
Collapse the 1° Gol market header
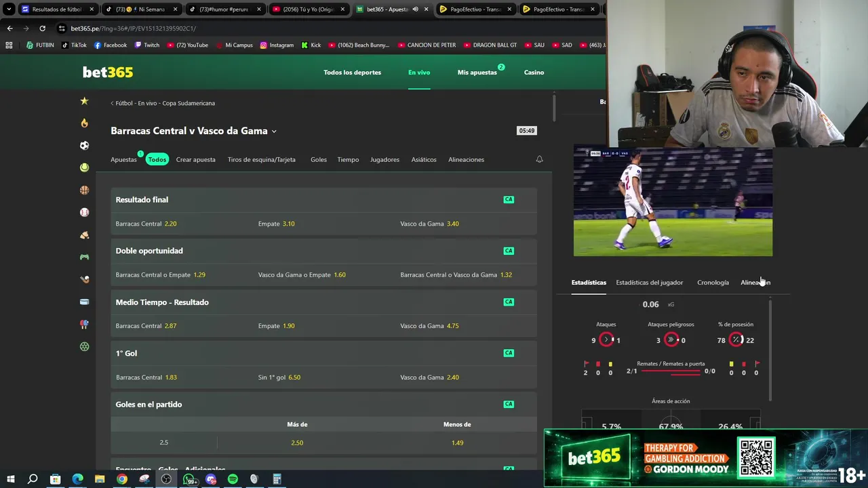click(323, 353)
